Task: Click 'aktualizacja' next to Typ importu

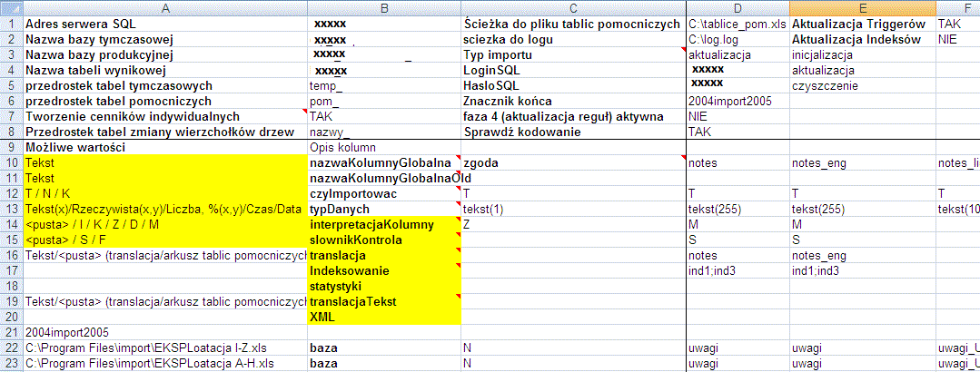Action: pos(737,55)
